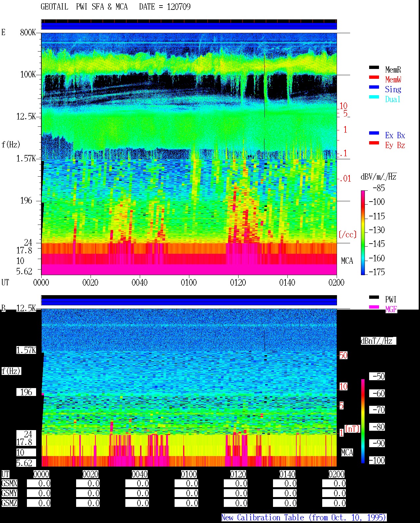420x523 pixels.
Task: Click the dBnT magnetic field color scale bar
Action: [363, 421]
